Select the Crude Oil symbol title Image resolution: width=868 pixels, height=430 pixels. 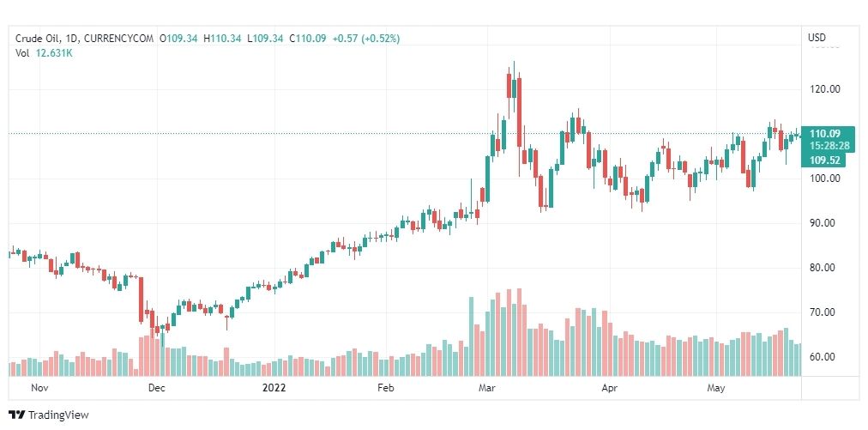(x=34, y=39)
